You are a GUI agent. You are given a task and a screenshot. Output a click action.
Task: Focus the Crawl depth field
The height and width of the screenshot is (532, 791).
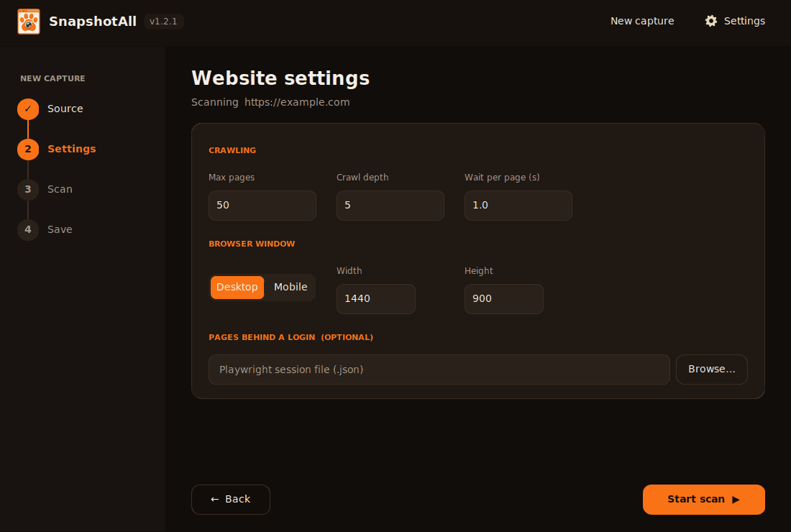[390, 206]
